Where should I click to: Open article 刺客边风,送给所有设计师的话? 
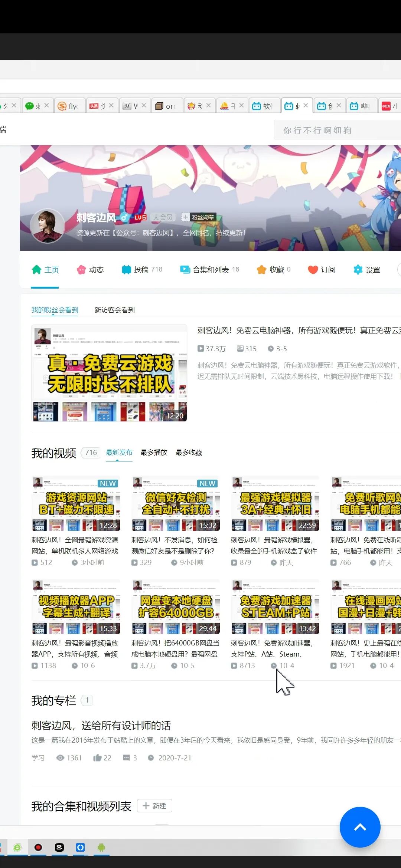[x=101, y=726]
